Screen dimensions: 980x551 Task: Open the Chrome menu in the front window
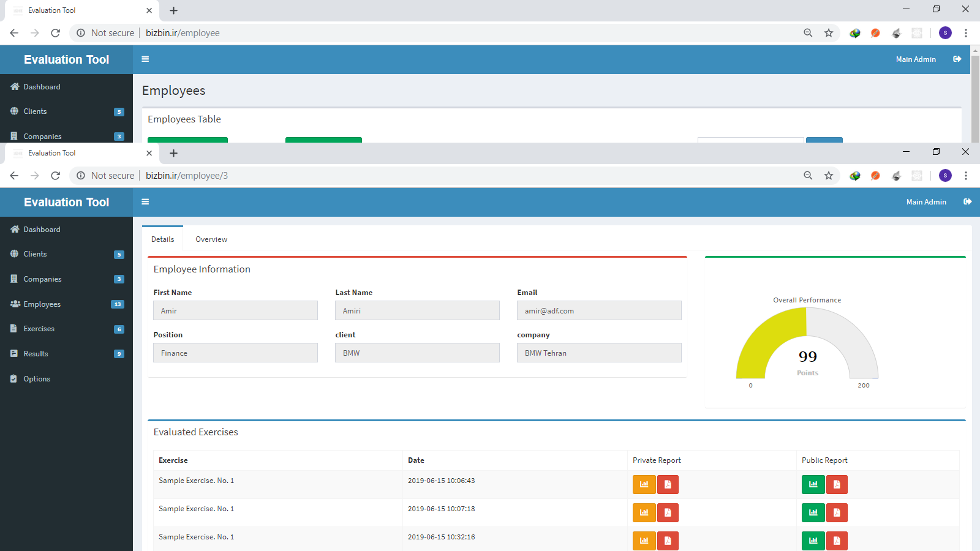point(966,176)
